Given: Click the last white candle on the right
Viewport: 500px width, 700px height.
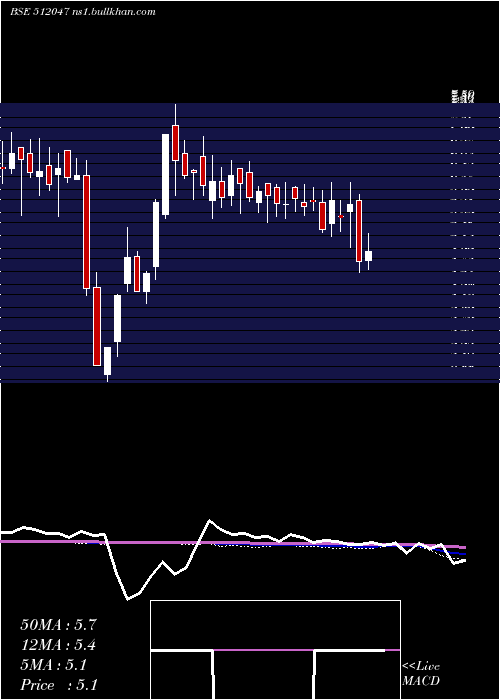Looking at the screenshot, I should 368,256.
